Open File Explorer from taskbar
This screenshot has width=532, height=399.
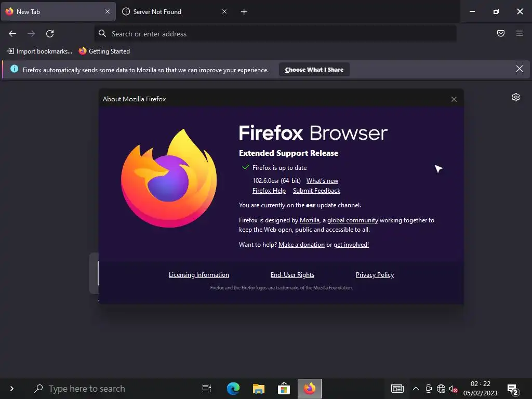pos(259,389)
